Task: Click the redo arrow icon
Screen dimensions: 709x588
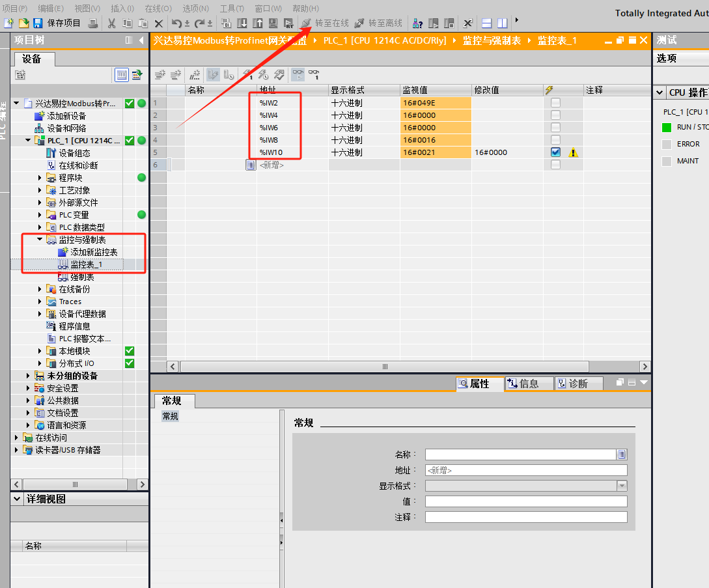Action: (x=199, y=23)
